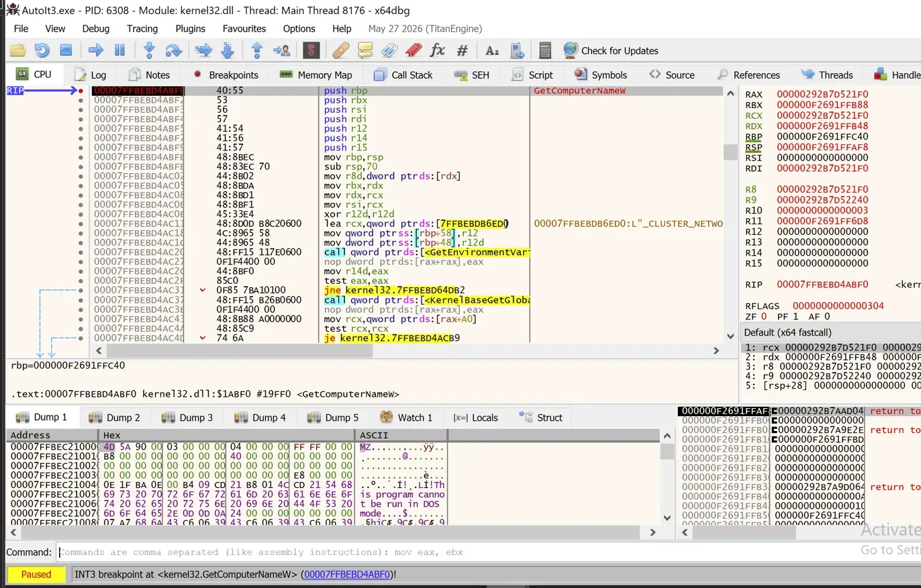
Task: Open the Plugins menu
Action: 191,29
